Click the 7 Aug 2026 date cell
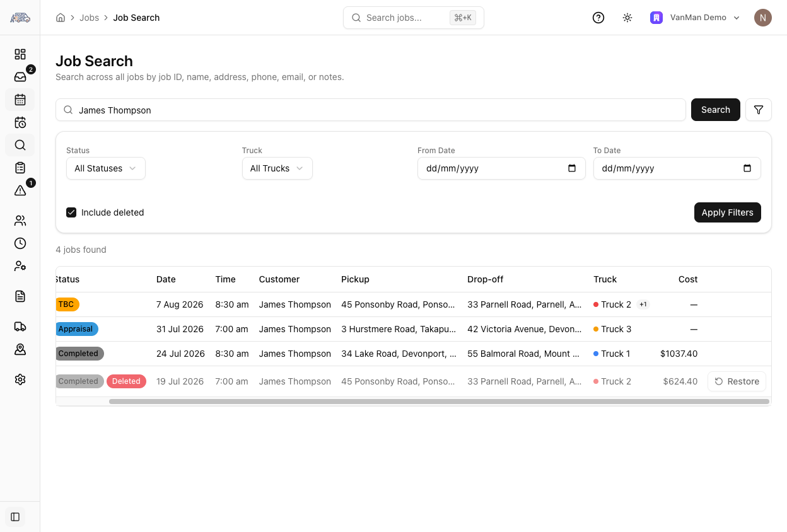 180,304
